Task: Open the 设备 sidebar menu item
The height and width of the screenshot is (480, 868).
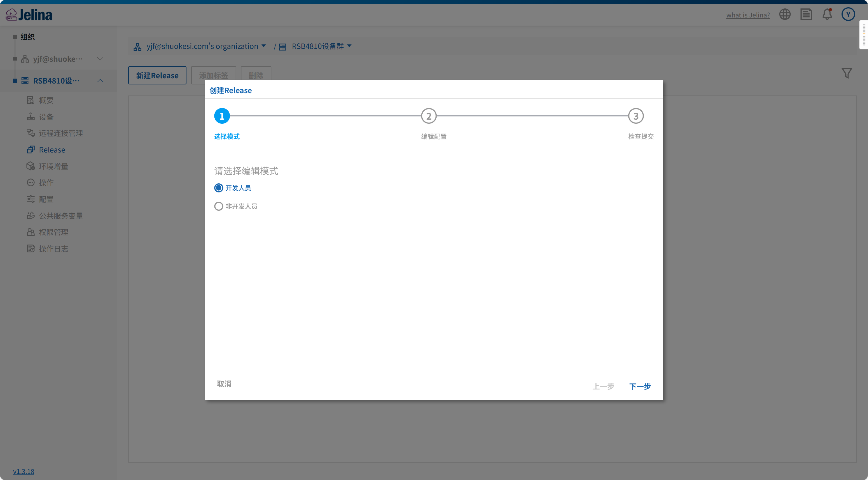Action: 46,117
